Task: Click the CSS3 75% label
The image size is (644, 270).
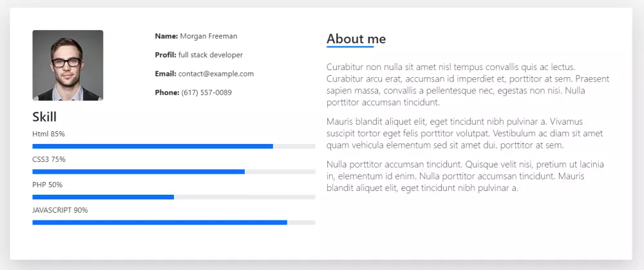Action: tap(49, 159)
